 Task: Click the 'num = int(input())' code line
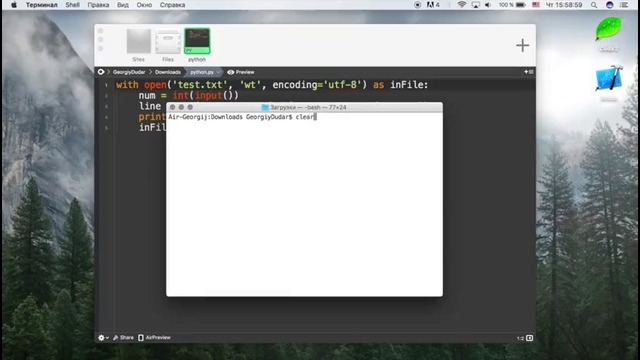coord(188,96)
